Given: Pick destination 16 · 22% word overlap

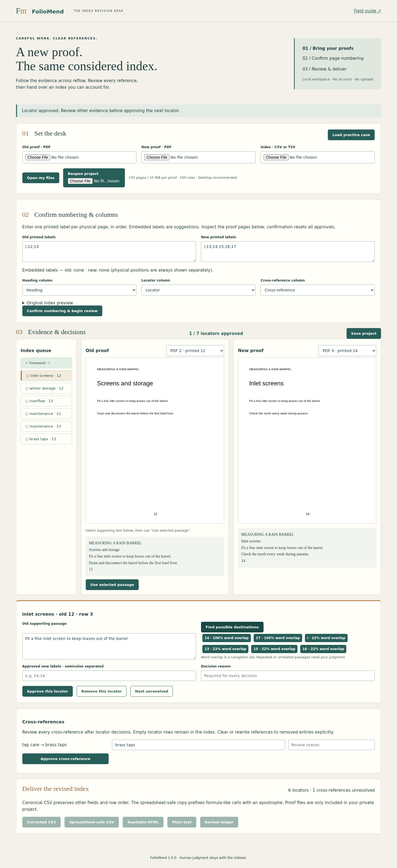Looking at the screenshot, I should click(323, 649).
